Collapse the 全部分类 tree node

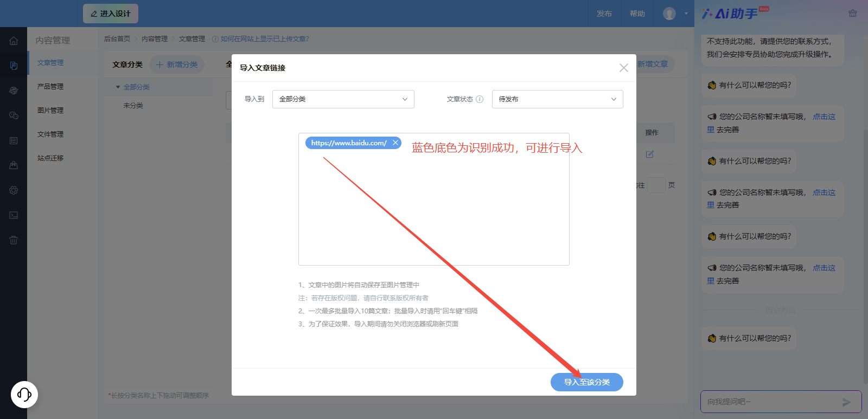click(118, 87)
